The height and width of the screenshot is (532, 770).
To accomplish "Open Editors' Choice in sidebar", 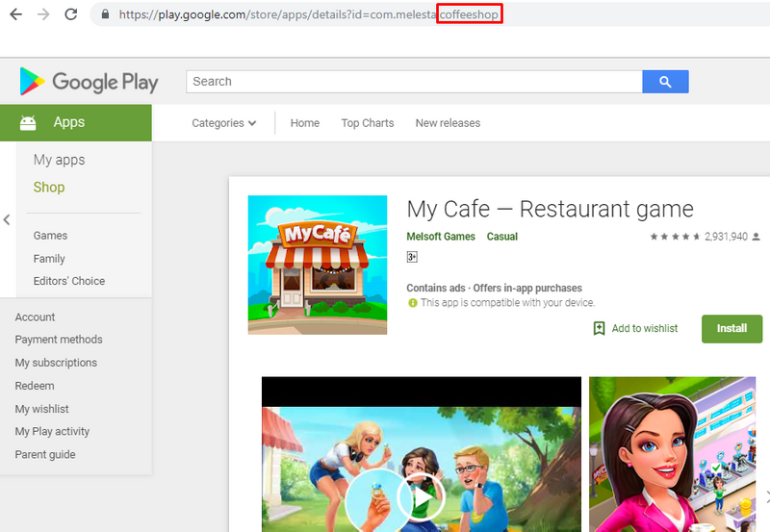I will click(69, 281).
